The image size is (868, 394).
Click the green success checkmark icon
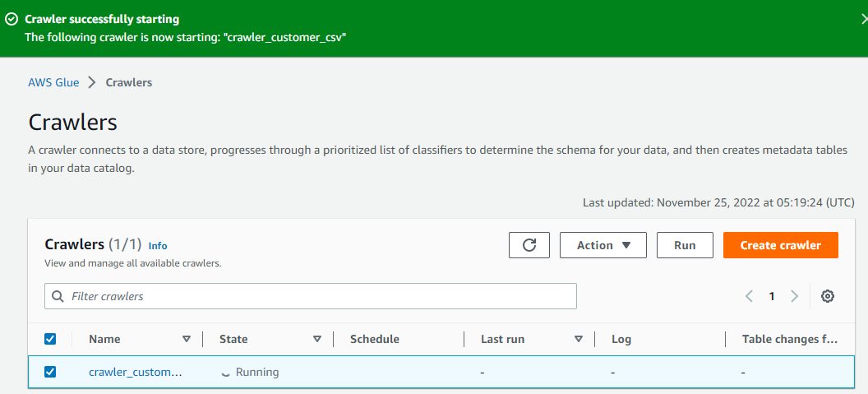11,20
